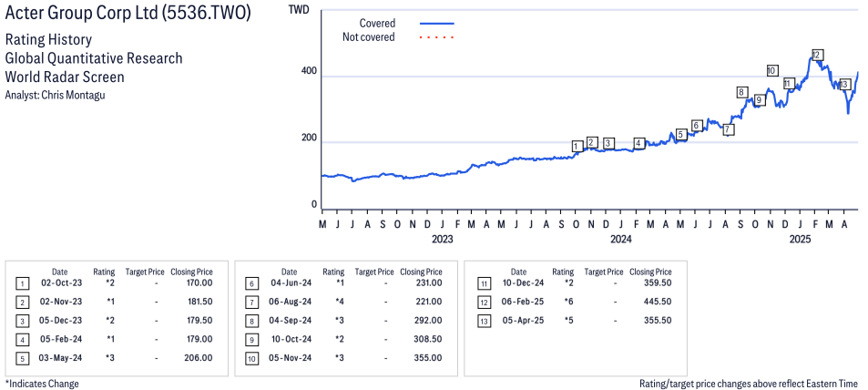Click the 200 y-axis value
Image resolution: width=868 pixels, height=390 pixels.
pyautogui.click(x=309, y=139)
